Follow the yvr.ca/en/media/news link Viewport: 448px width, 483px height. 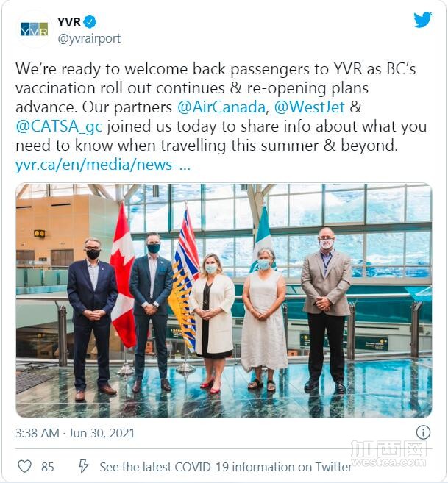(103, 165)
